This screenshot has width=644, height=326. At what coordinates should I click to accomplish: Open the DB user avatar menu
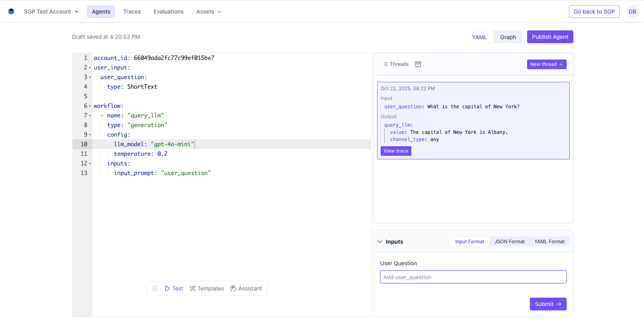click(632, 12)
